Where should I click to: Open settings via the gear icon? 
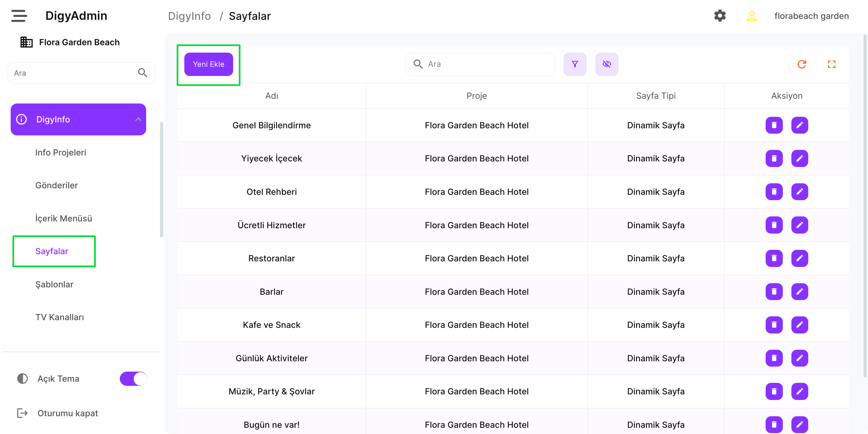pos(719,16)
